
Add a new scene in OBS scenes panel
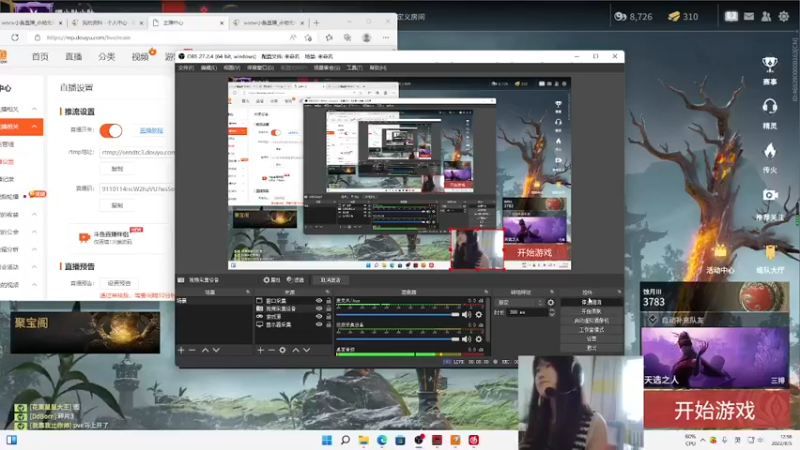pos(181,350)
